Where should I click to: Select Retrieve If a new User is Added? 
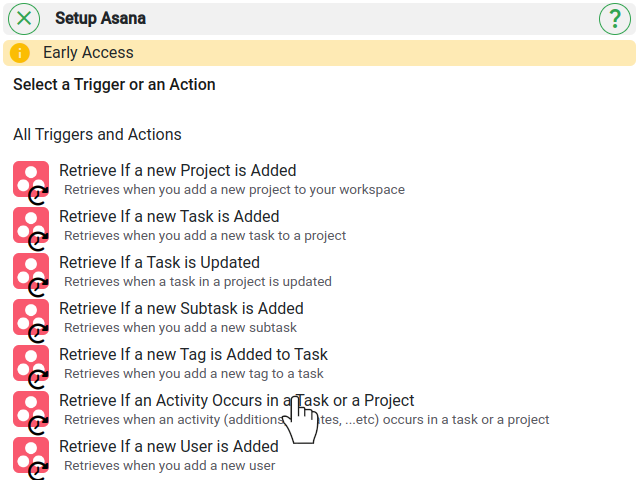click(x=169, y=446)
